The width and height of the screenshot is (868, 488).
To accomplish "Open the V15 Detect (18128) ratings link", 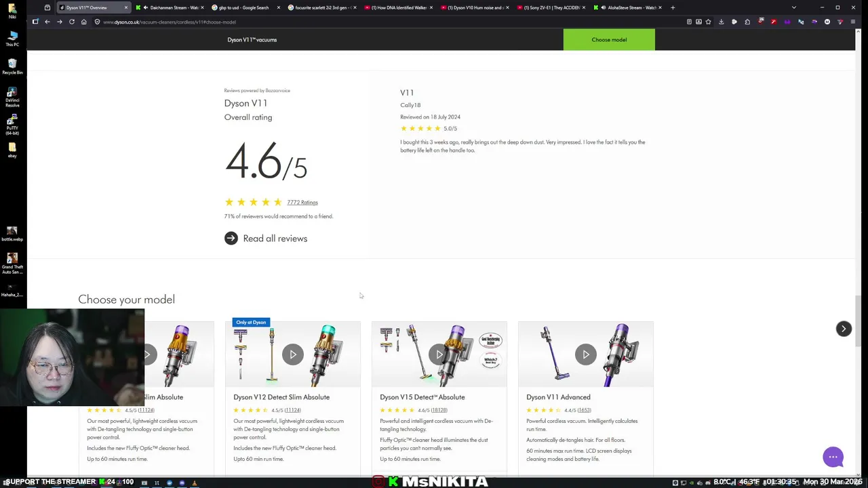I will coord(439,410).
